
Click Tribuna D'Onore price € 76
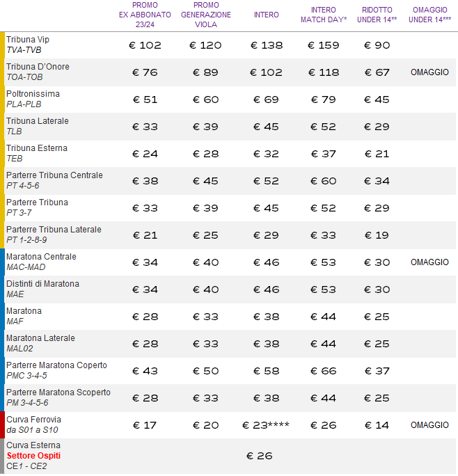tap(145, 72)
